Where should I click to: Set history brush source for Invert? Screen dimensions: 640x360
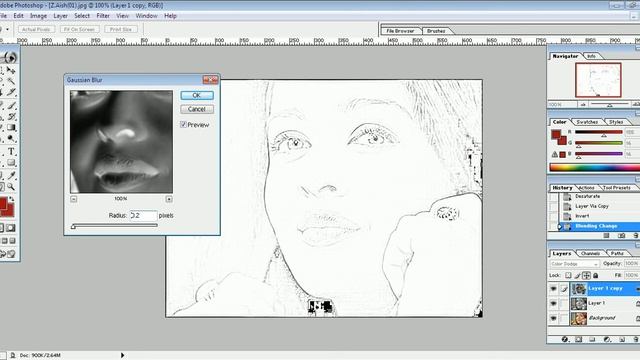[553, 216]
